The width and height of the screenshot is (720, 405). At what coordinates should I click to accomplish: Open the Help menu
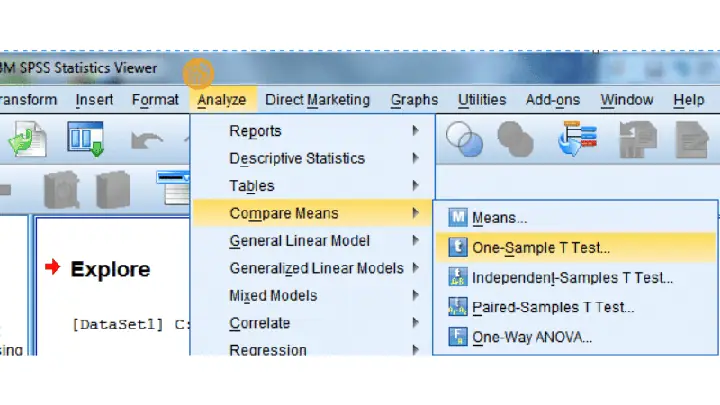click(688, 100)
